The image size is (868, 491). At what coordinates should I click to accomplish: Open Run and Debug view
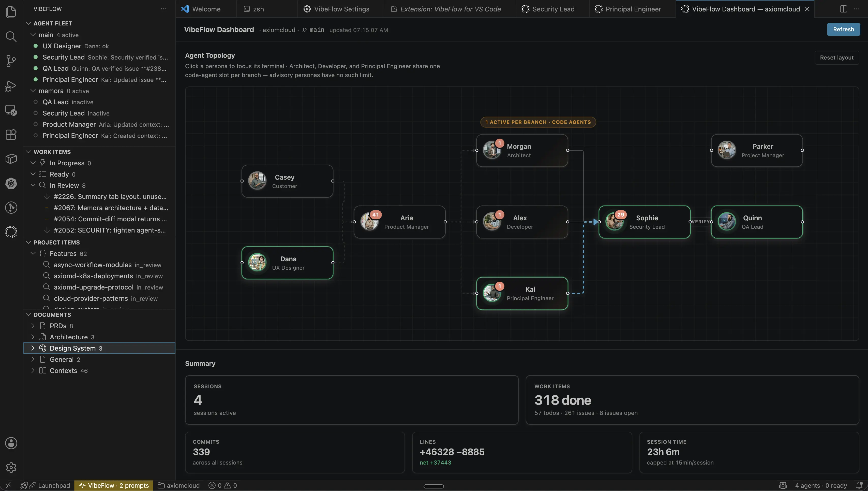click(x=11, y=86)
